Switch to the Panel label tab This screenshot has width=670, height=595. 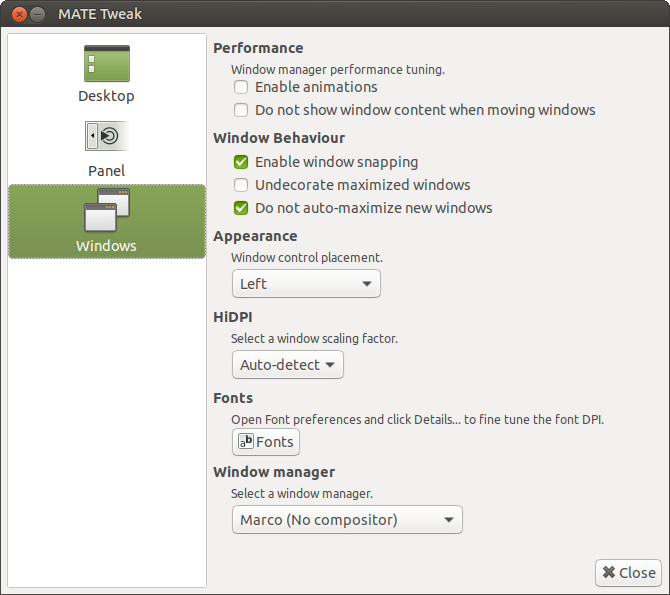[106, 171]
